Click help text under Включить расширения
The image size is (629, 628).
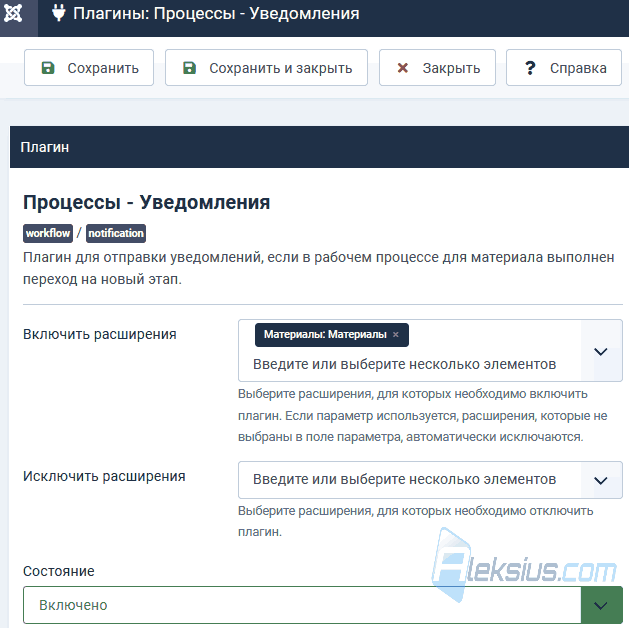[x=423, y=415]
